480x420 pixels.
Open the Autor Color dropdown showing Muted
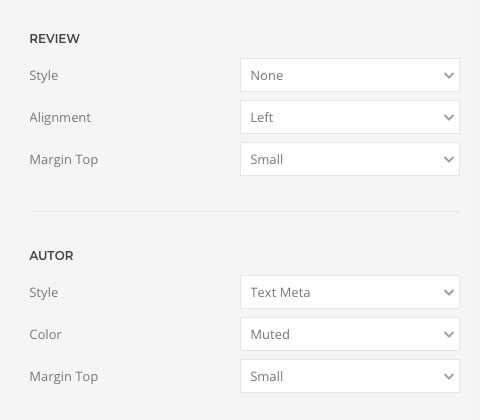tap(350, 334)
